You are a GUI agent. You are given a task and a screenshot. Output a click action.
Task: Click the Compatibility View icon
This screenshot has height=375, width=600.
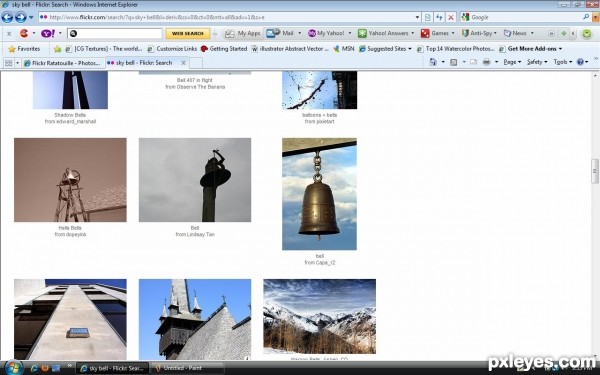[428, 17]
